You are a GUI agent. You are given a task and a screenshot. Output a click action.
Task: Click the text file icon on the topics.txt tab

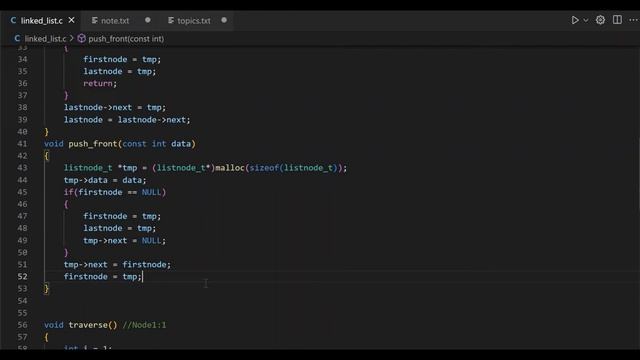171,20
